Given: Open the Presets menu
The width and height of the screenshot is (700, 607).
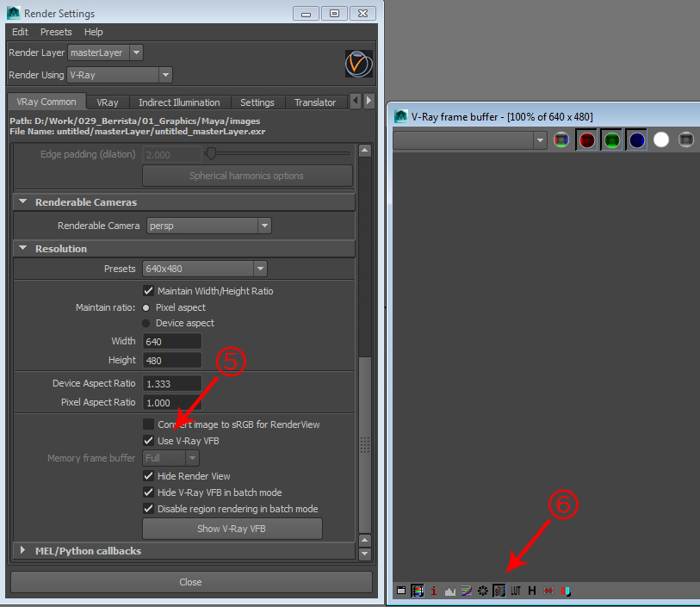Looking at the screenshot, I should point(56,32).
